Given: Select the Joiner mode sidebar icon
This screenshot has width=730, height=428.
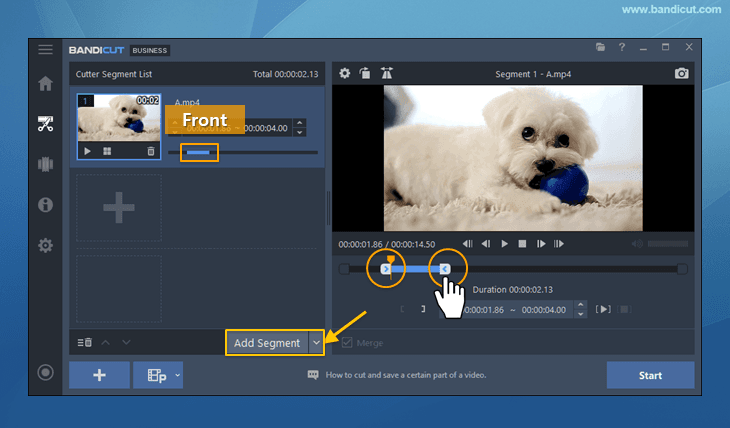Looking at the screenshot, I should point(45,164).
